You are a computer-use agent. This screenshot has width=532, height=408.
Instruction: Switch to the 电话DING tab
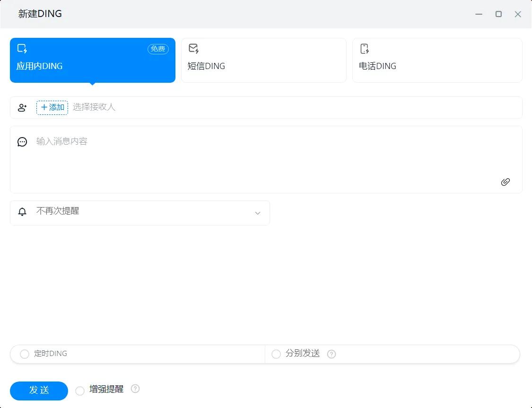click(437, 60)
